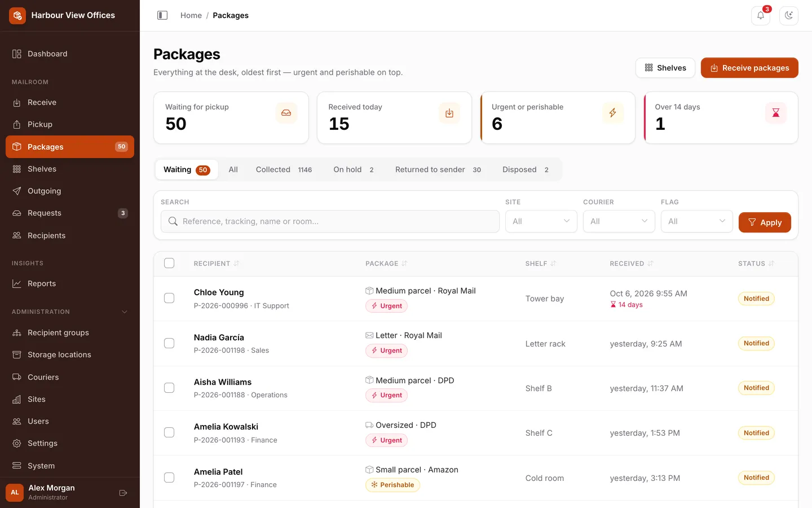Click the sign-out icon beside Alex Morgan

coord(123,493)
